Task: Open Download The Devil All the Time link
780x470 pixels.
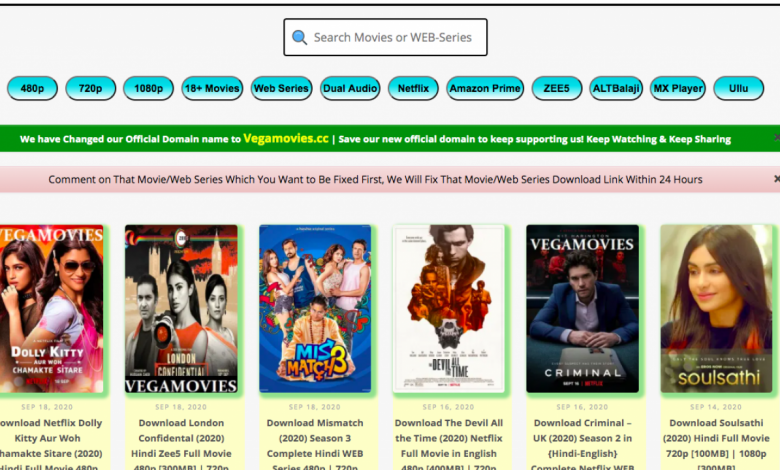Action: [x=449, y=445]
